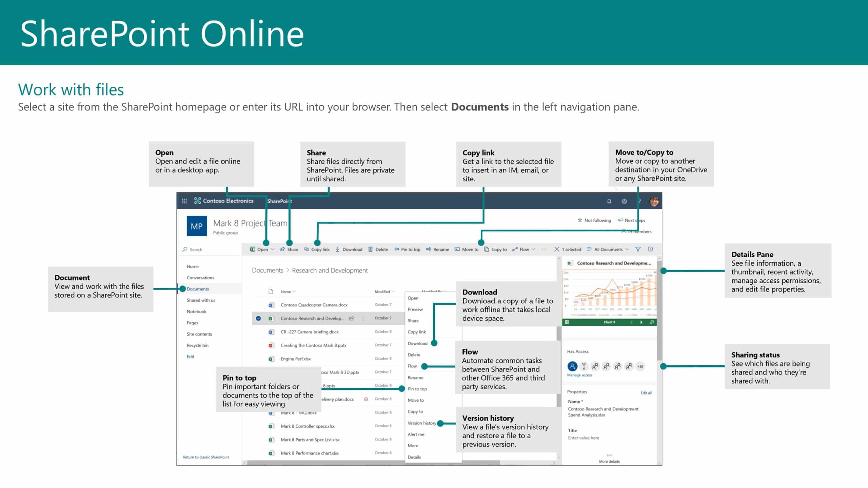Click the share icon on Contoso Research row

pos(352,318)
